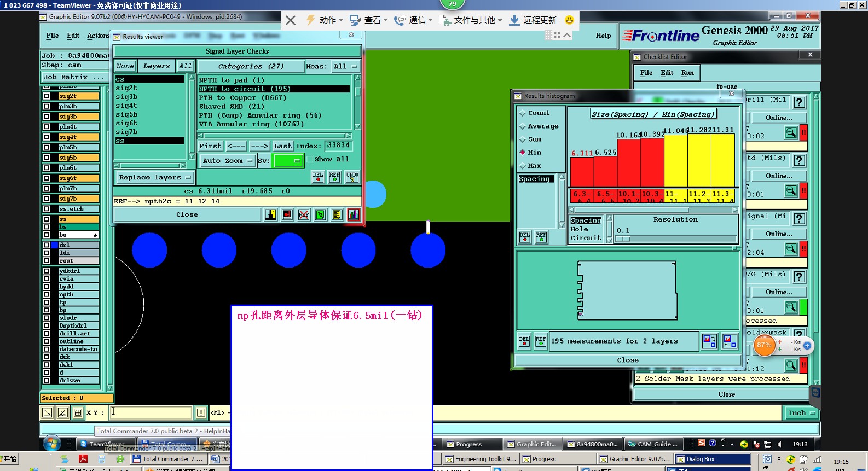Open Help menu in Graphic Editor
This screenshot has height=471, width=868.
click(603, 36)
